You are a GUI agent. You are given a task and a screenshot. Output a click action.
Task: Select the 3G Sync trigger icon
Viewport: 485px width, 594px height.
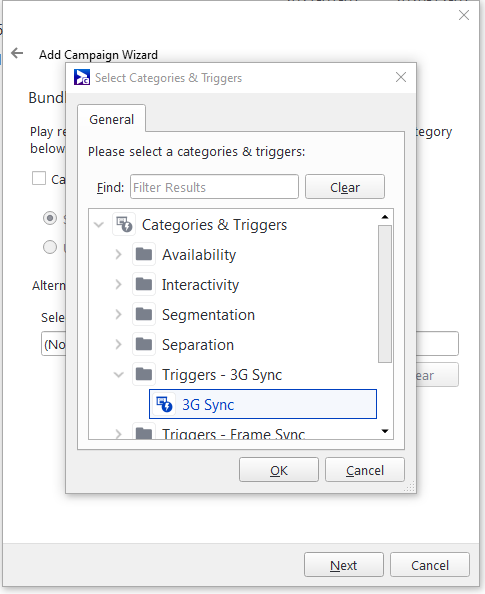(x=164, y=404)
